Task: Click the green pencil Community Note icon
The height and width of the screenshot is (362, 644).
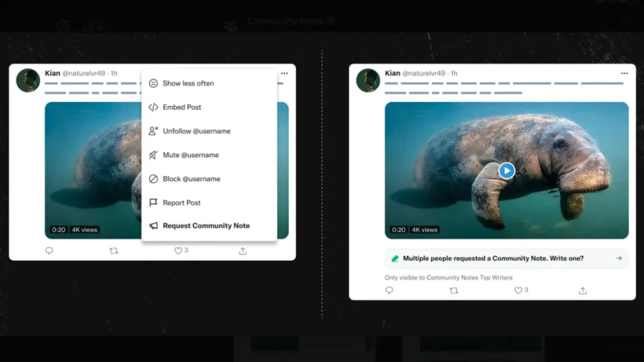Action: [396, 258]
